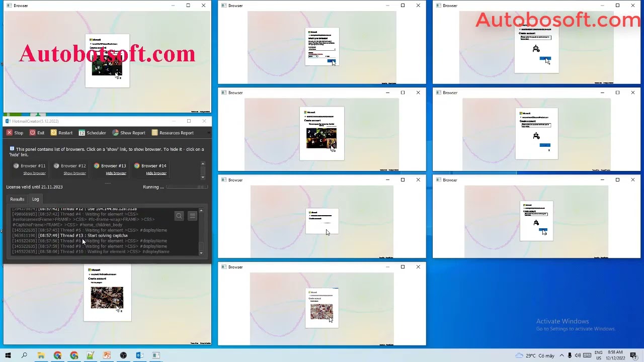
Task: Click browser list scrollbar down arrow
Action: click(x=203, y=177)
